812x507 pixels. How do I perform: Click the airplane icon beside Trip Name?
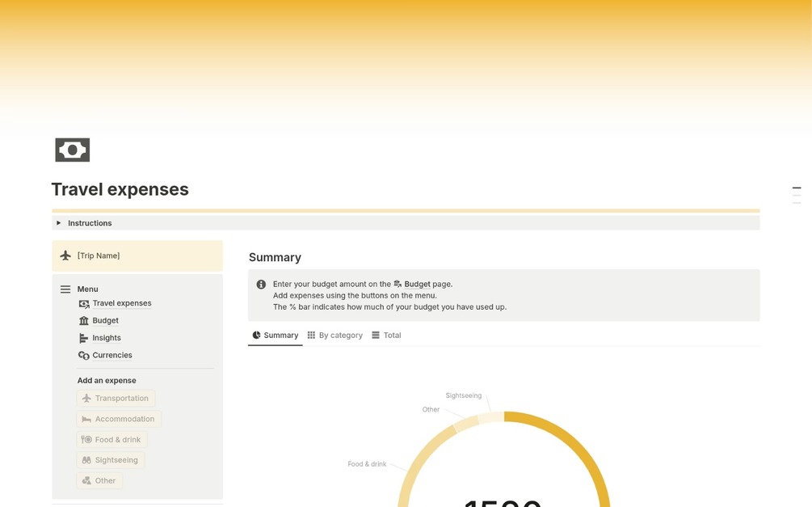coord(65,256)
